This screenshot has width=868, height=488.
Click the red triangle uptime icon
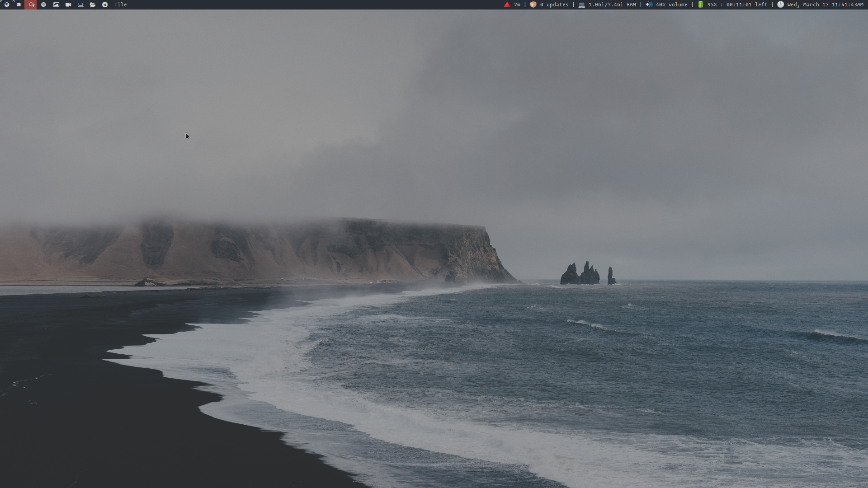[x=507, y=5]
